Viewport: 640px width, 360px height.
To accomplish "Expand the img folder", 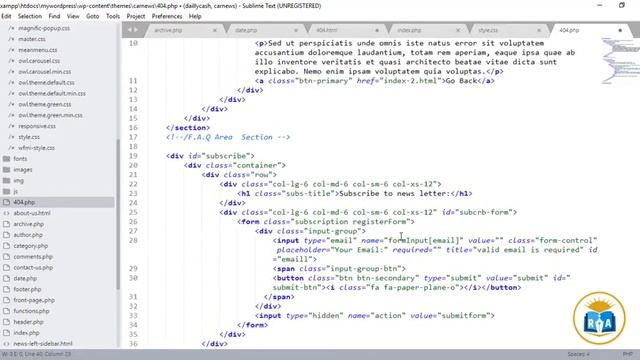I will point(6,180).
